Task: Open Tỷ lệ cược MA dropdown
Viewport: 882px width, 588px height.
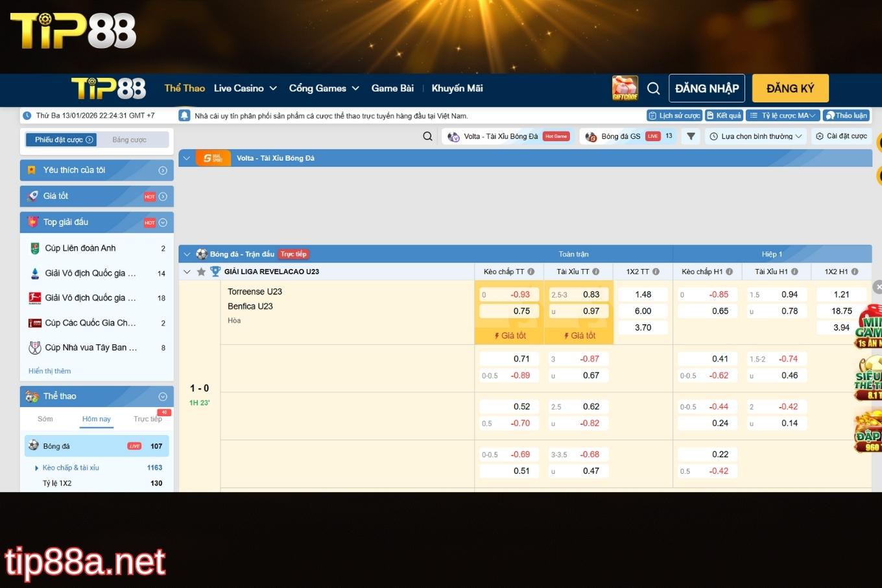Action: 783,115
